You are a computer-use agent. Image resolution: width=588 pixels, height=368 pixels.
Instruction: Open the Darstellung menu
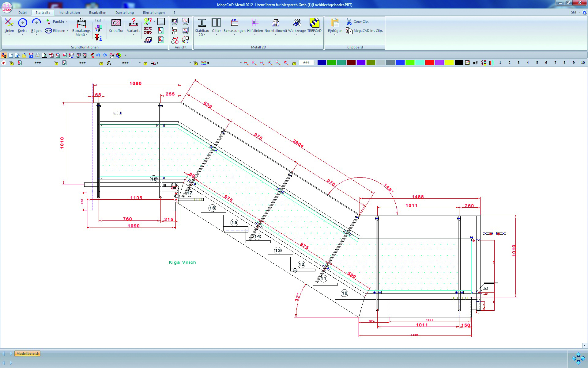click(x=124, y=13)
